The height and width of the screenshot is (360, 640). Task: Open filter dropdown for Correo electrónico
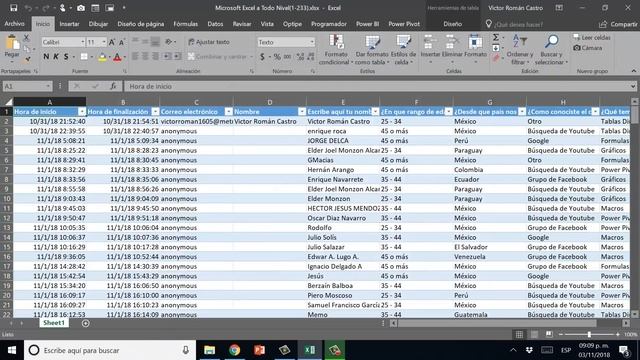pyautogui.click(x=229, y=112)
